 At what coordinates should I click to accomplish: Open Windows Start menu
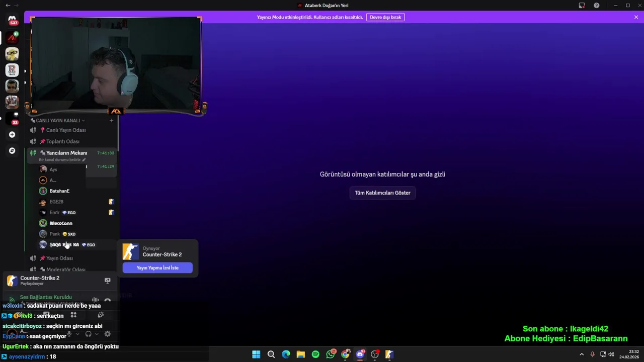tap(256, 354)
